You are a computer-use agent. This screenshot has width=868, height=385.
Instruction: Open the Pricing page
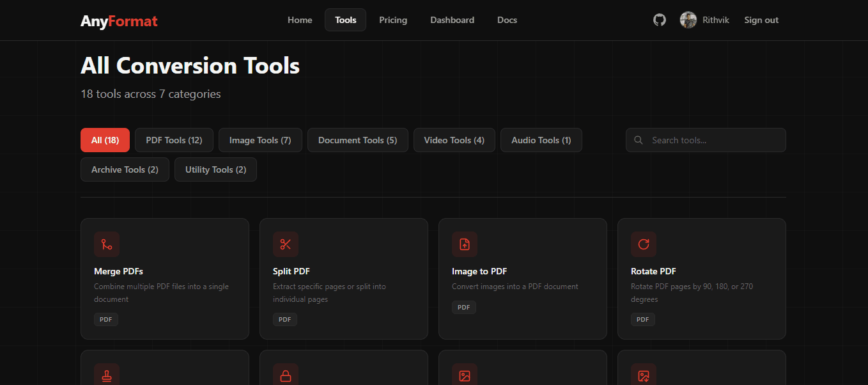[x=393, y=20]
